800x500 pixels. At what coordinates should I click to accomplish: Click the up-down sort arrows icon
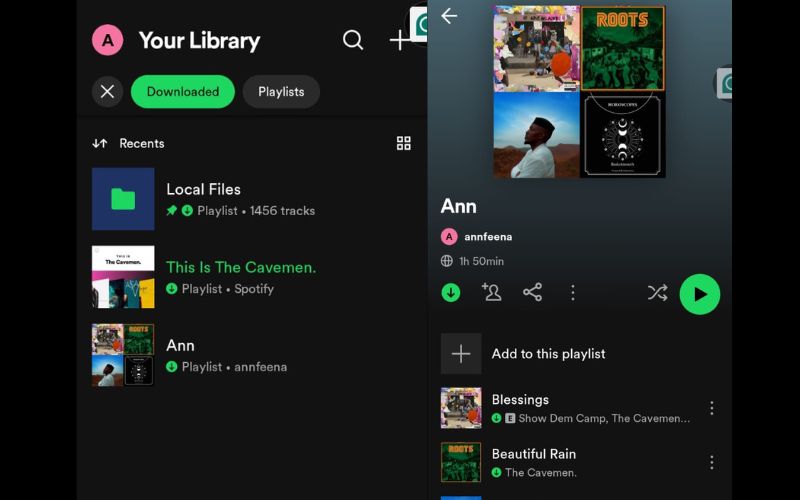(x=100, y=143)
